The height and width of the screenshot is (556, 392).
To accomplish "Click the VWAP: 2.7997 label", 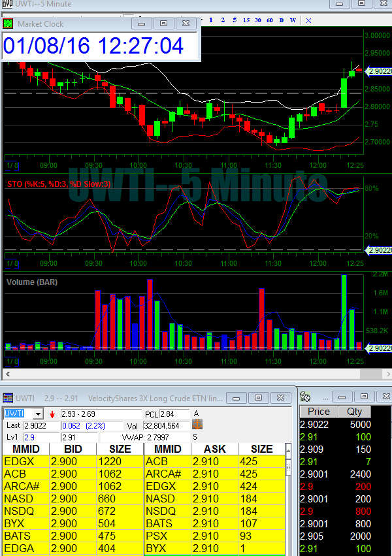I will pos(145,437).
